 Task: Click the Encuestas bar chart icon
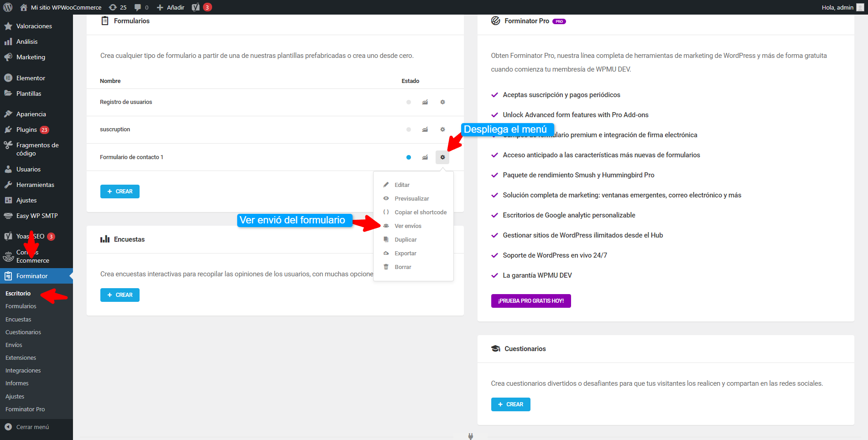pyautogui.click(x=105, y=239)
